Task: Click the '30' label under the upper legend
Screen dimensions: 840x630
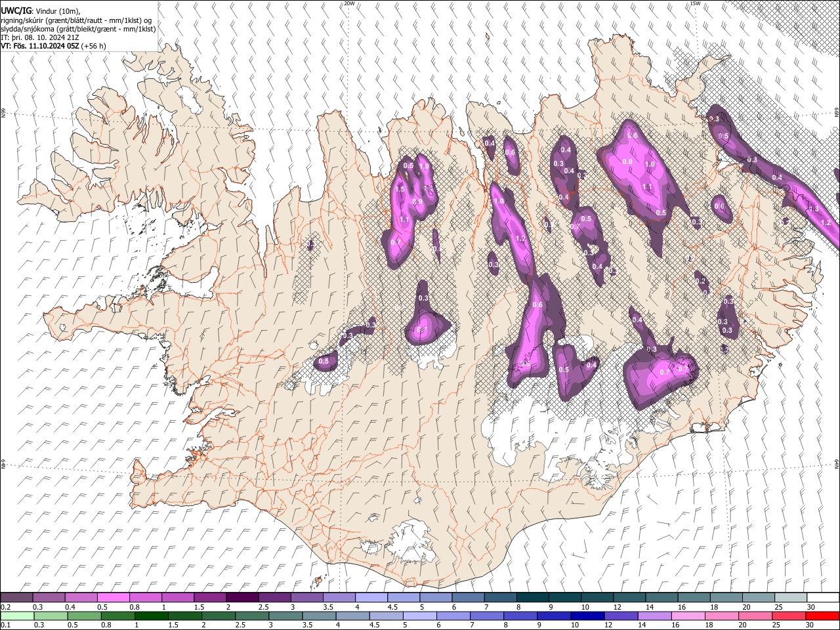Action: coord(811,607)
